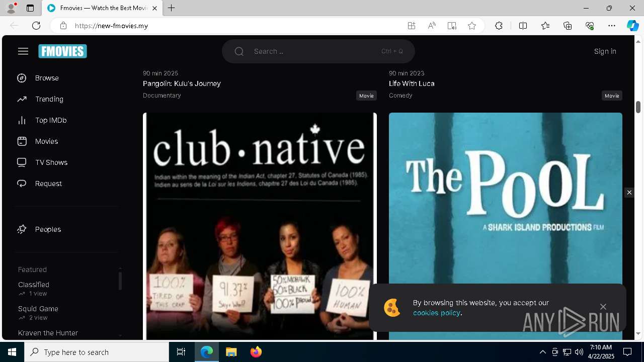Open the hamburger menu icon
644x362 pixels.
point(23,51)
